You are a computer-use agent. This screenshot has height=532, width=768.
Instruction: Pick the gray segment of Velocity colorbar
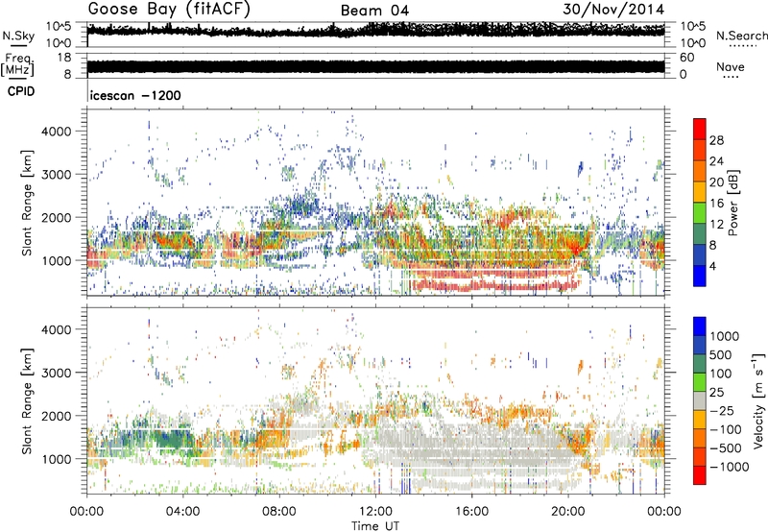(x=700, y=400)
